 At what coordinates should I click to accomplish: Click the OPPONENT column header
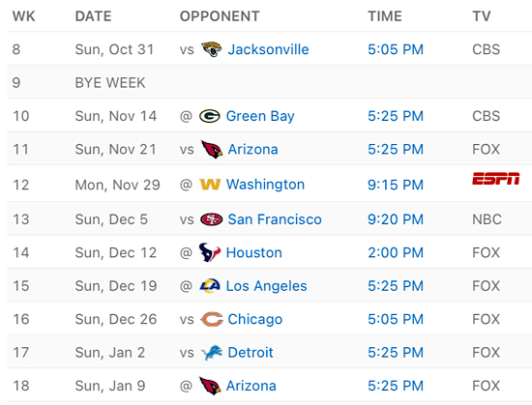click(220, 16)
